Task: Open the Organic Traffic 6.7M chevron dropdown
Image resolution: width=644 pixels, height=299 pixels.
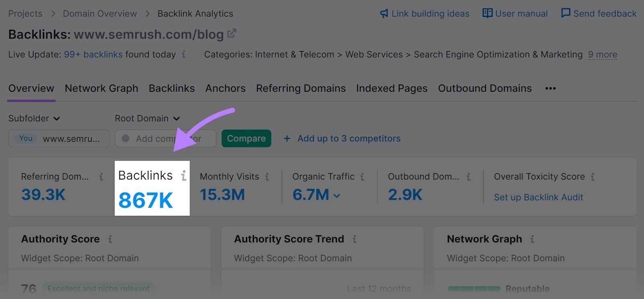Action: click(x=337, y=197)
